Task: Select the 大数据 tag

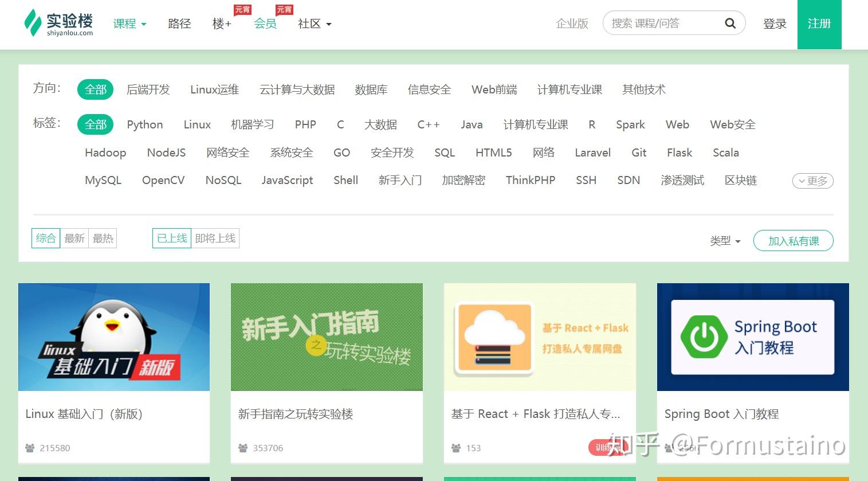Action: pos(381,124)
